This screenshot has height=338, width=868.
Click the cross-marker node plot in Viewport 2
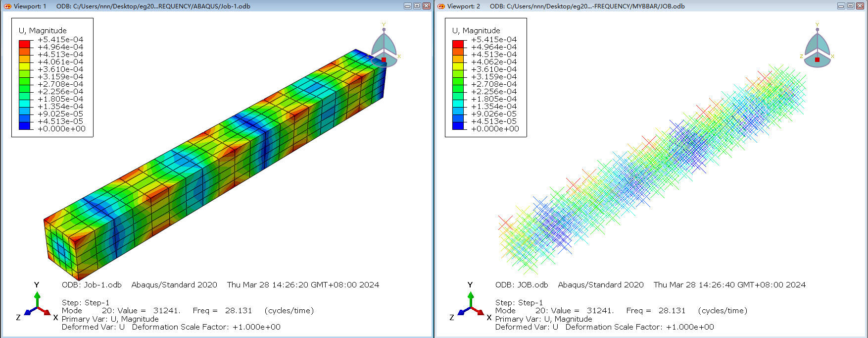click(x=653, y=169)
